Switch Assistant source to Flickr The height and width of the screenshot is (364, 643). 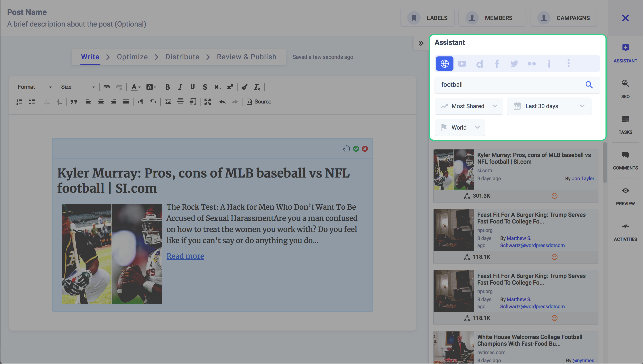tap(532, 64)
